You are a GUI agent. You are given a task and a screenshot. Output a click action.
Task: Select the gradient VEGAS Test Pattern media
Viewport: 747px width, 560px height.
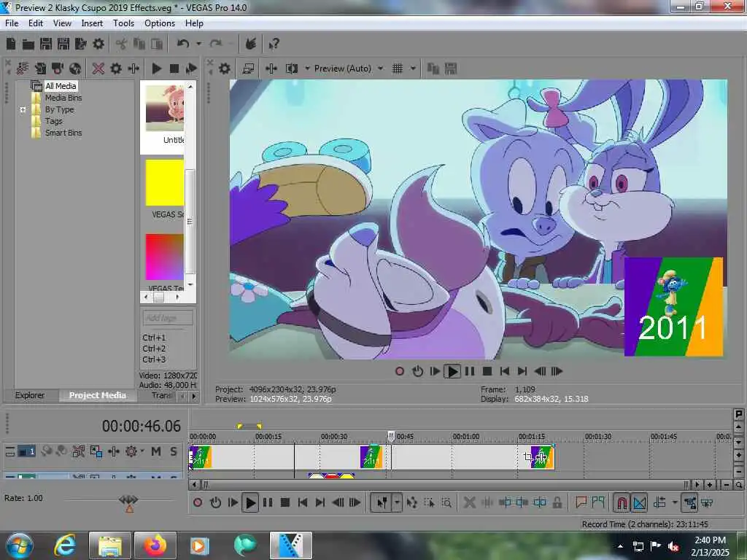pos(165,257)
